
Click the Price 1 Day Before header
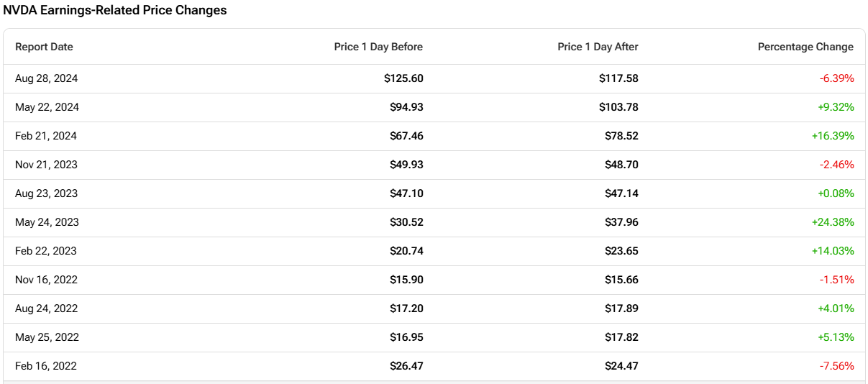[x=378, y=47]
